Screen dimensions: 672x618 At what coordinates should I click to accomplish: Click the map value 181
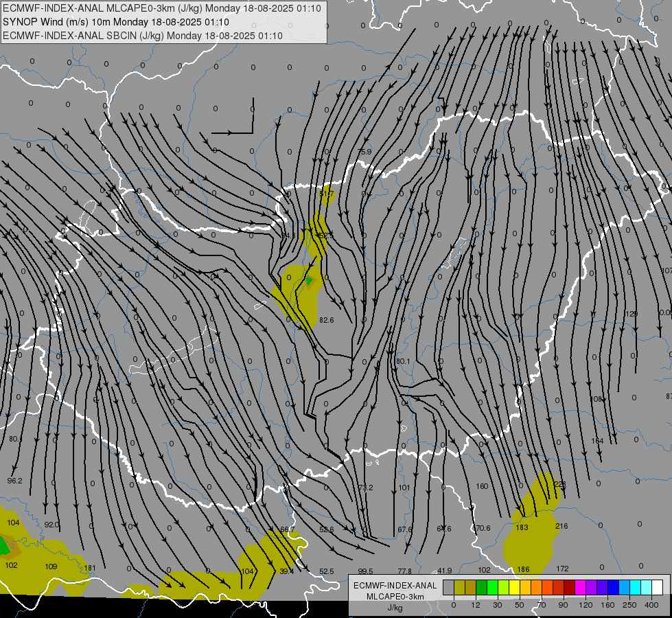pyautogui.click(x=89, y=569)
